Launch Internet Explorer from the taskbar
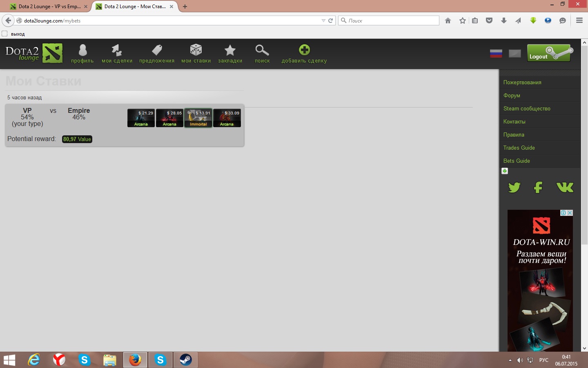Screen dimensions: 588x368 point(34,360)
